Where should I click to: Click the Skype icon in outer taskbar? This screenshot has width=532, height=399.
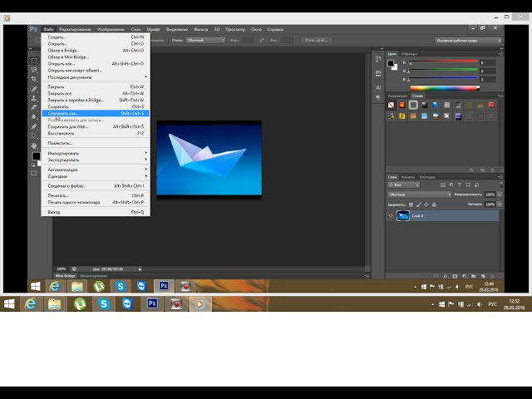(x=104, y=304)
